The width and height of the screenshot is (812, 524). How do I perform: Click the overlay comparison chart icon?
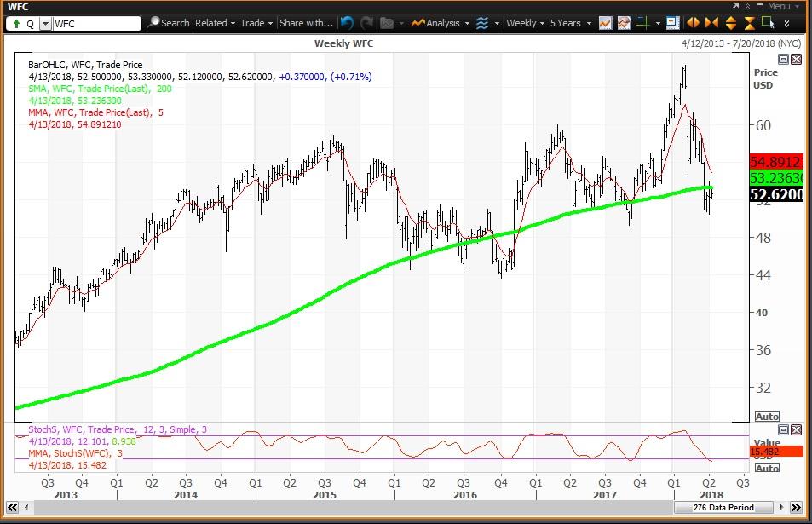(x=624, y=23)
